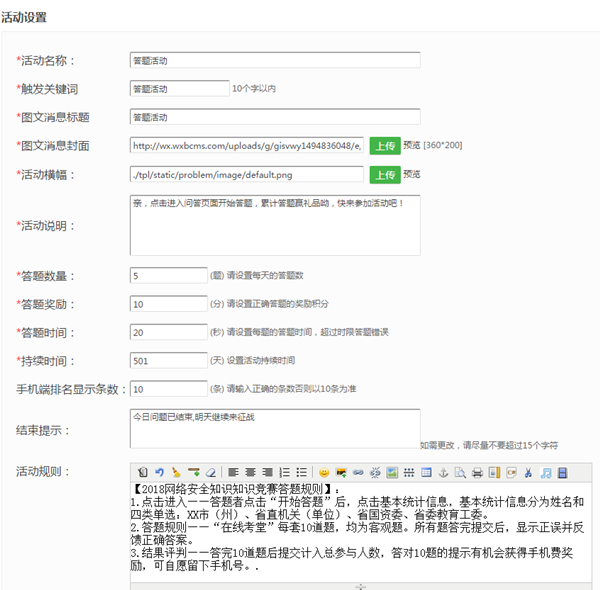Click the insert image upload icon

(x=341, y=473)
